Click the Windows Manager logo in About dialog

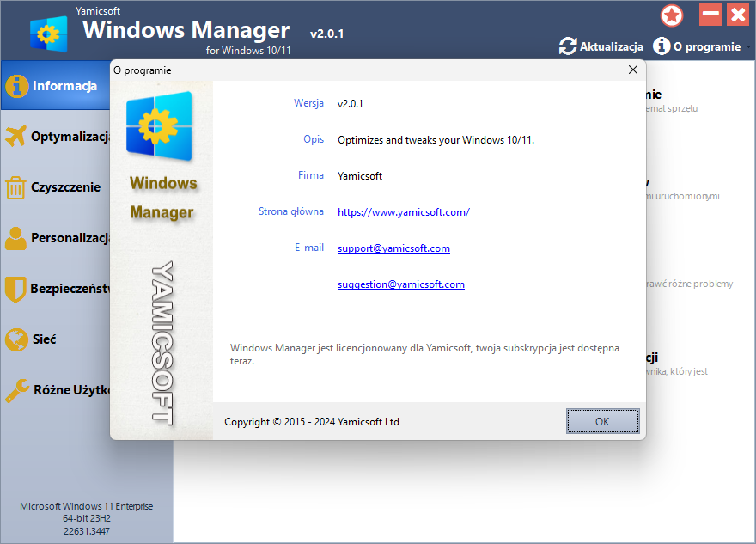point(160,125)
